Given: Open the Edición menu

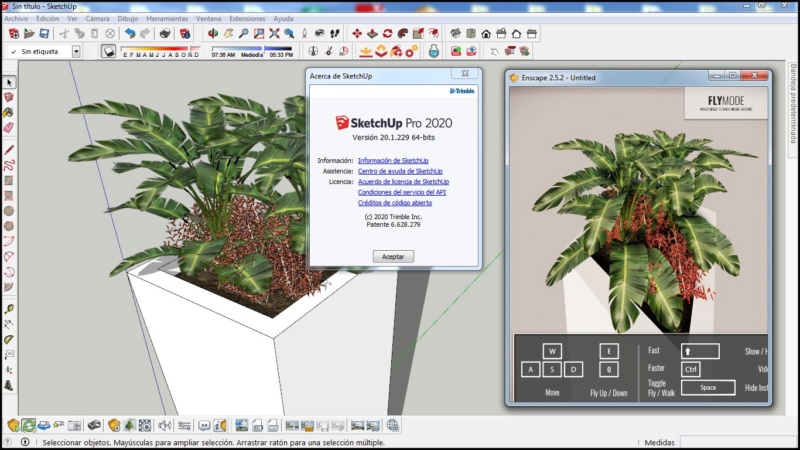Looking at the screenshot, I should [x=47, y=18].
